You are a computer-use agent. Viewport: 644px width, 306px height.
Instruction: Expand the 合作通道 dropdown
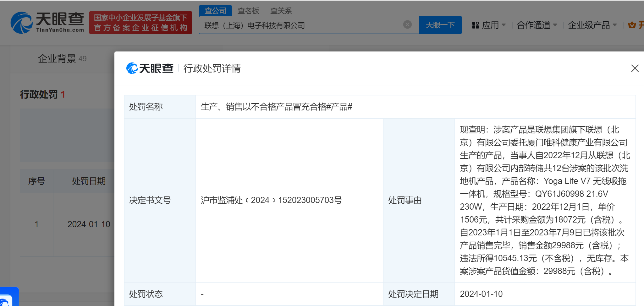tap(537, 25)
